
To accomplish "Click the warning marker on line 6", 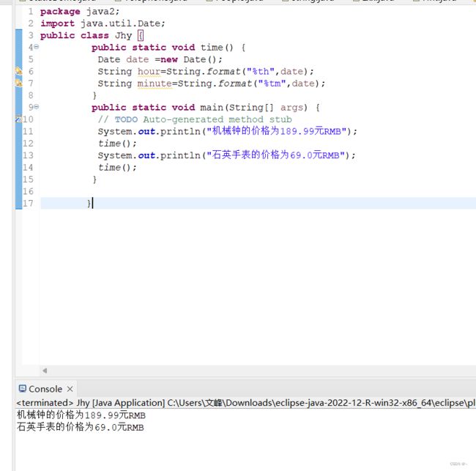I will 19,72.
